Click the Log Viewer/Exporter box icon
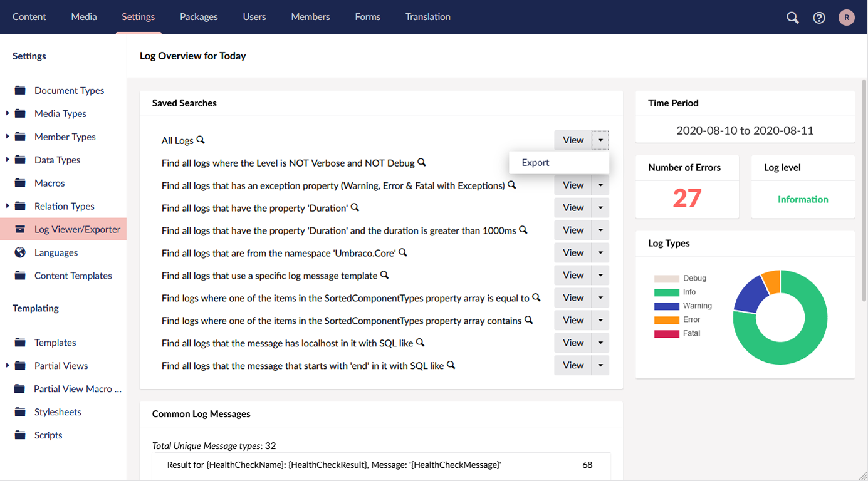 [20, 229]
